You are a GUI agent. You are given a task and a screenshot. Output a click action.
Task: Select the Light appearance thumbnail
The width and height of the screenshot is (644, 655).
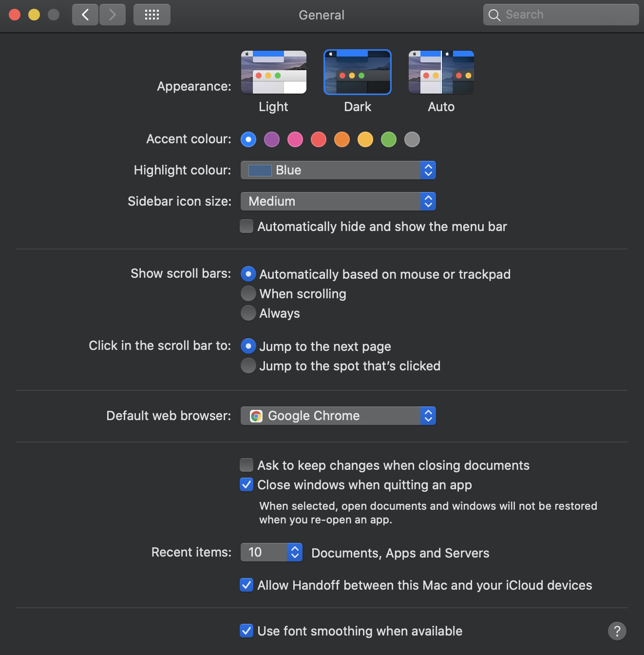(x=273, y=72)
